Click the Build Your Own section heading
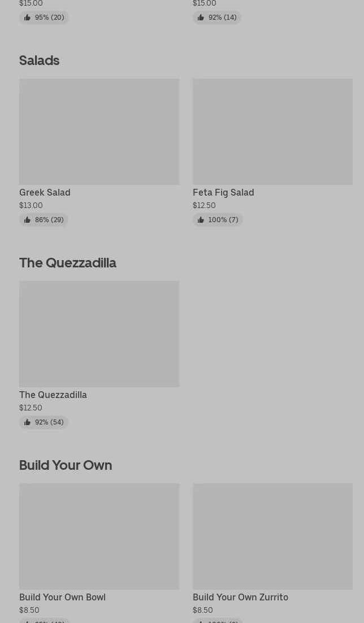The image size is (364, 623). tap(66, 465)
